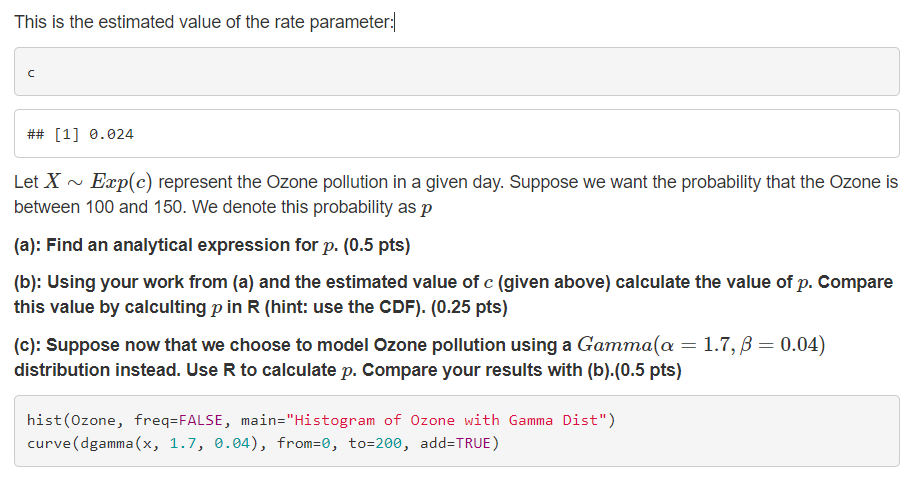
Task: Select the part (a) question line
Action: pos(212,245)
